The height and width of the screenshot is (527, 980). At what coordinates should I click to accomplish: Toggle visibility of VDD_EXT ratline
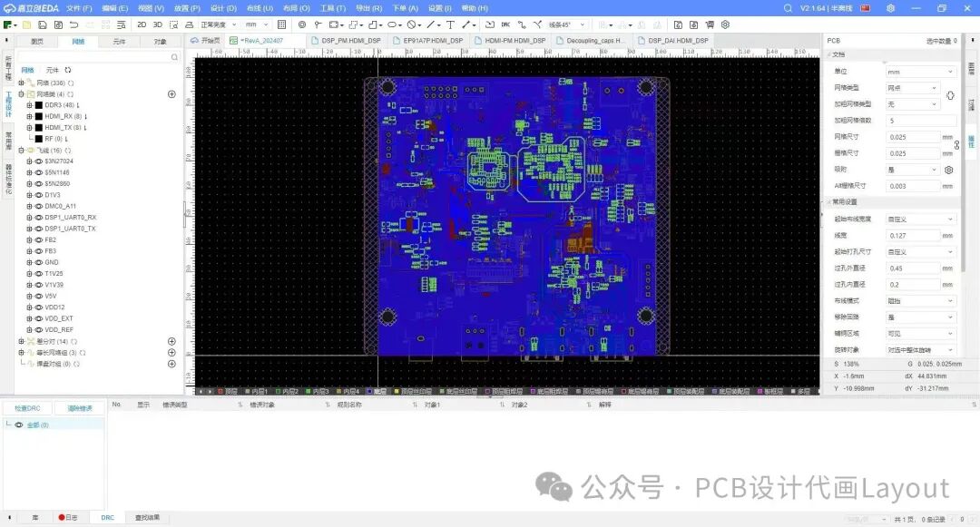click(39, 318)
